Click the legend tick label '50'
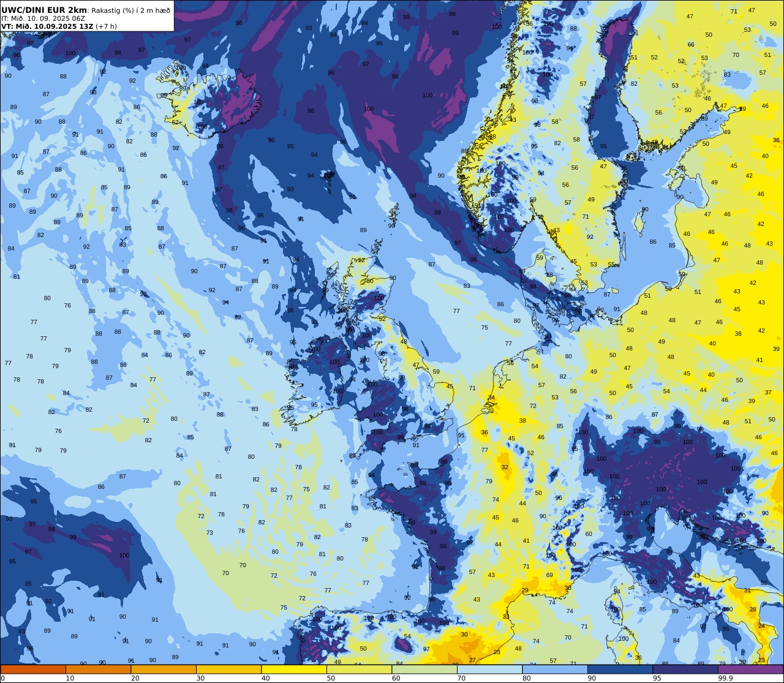 [331, 678]
